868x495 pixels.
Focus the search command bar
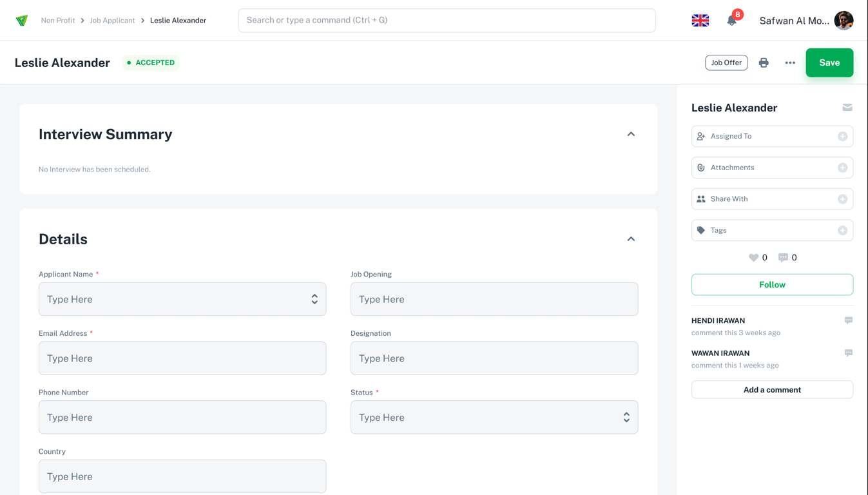[447, 21]
